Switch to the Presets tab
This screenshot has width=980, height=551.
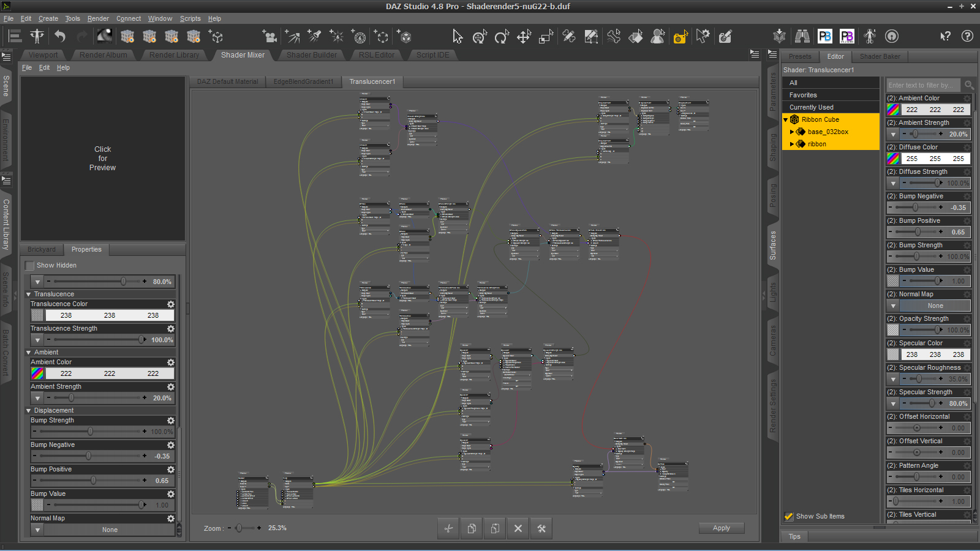(800, 56)
